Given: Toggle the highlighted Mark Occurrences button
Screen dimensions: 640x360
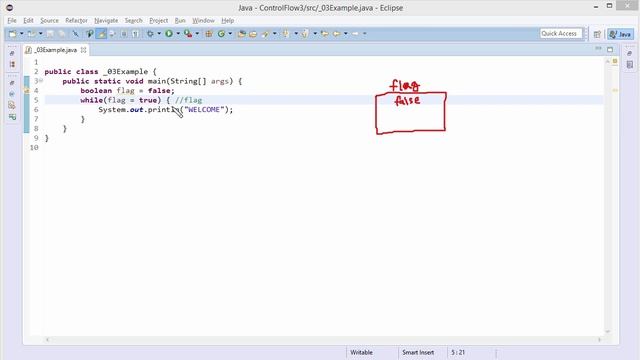Looking at the screenshot, I should pyautogui.click(x=101, y=34).
